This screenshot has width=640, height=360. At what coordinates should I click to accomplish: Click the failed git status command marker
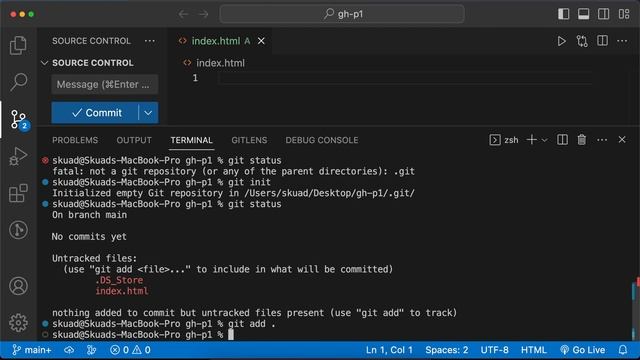coord(45,160)
